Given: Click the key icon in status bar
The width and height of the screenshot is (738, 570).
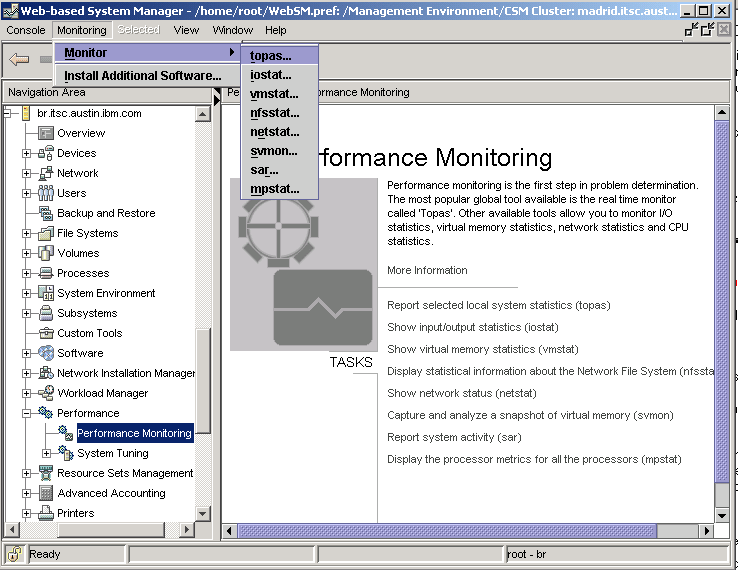Looking at the screenshot, I should pyautogui.click(x=14, y=554).
